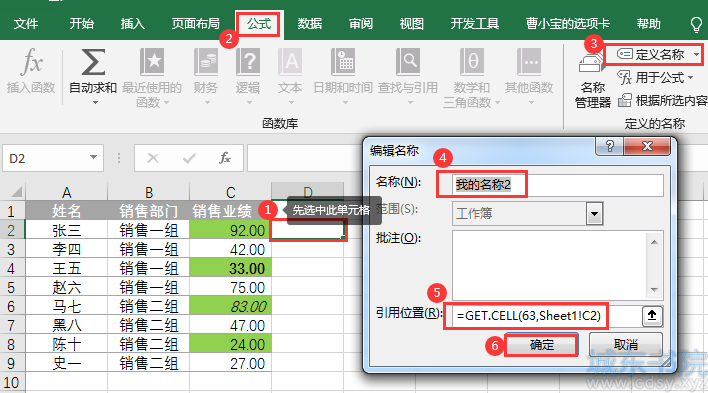Open the Text (文本) functions icon
Image resolution: width=708 pixels, height=393 pixels.
(x=290, y=62)
